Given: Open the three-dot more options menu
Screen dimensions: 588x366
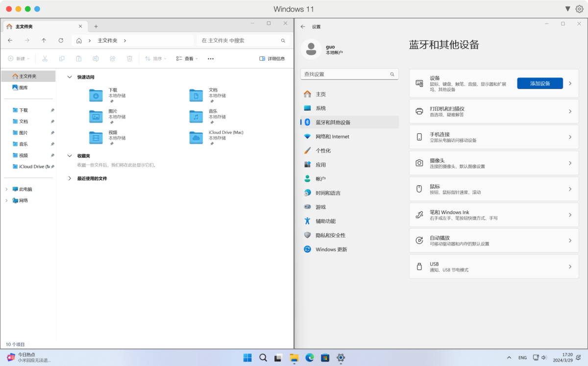Looking at the screenshot, I should 211,59.
